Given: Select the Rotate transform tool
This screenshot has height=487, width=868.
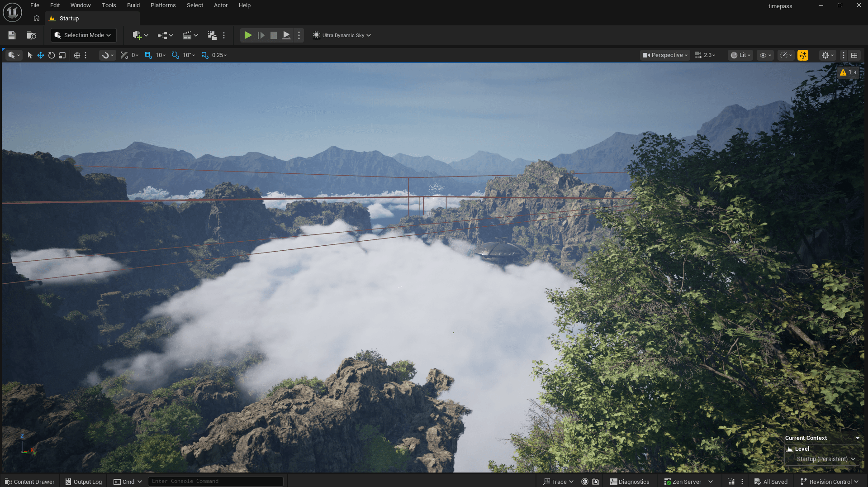Looking at the screenshot, I should pyautogui.click(x=52, y=55).
